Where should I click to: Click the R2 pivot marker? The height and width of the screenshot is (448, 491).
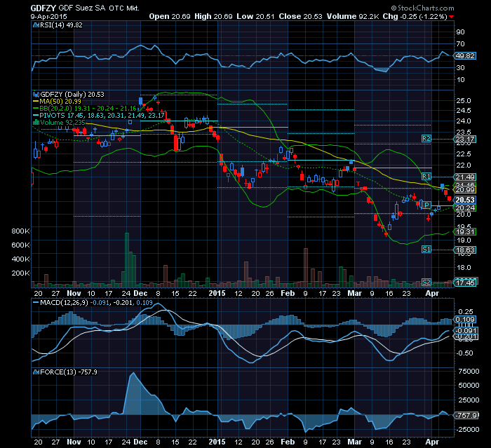tap(426, 138)
